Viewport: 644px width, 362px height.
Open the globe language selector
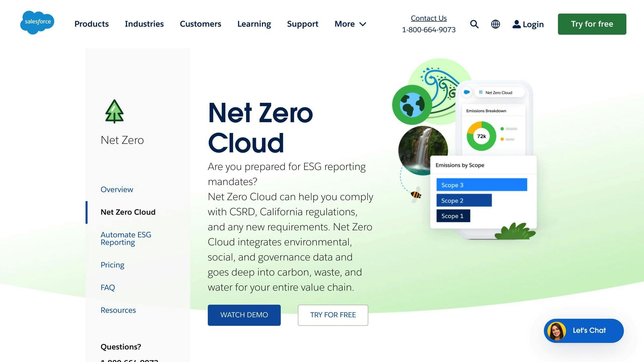(x=495, y=24)
